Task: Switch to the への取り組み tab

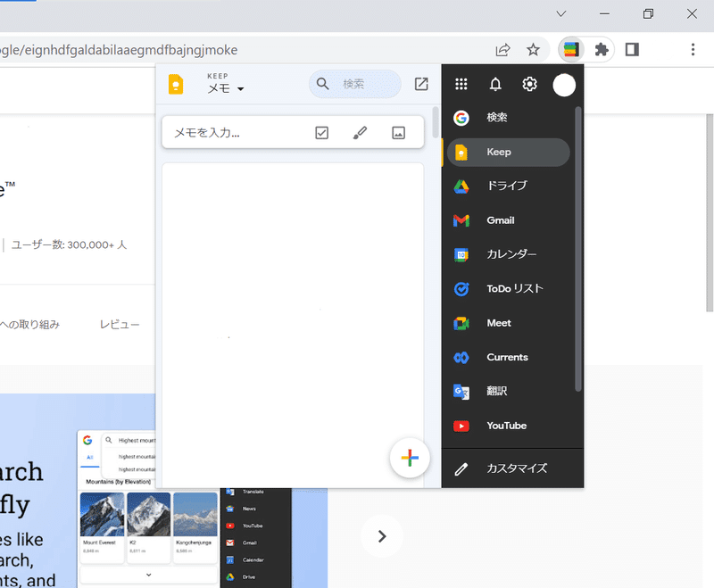Action: point(29,325)
